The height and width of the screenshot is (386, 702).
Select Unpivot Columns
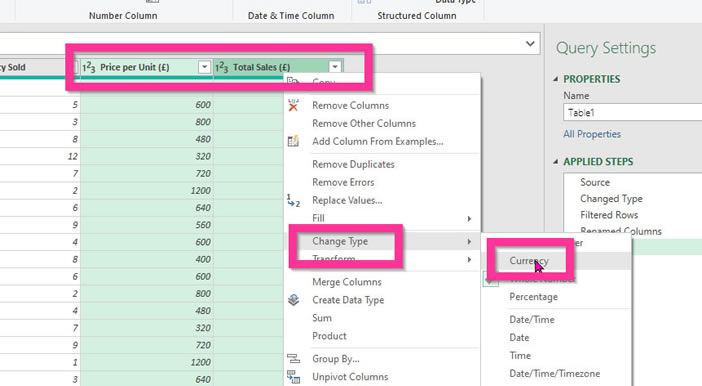pos(350,377)
